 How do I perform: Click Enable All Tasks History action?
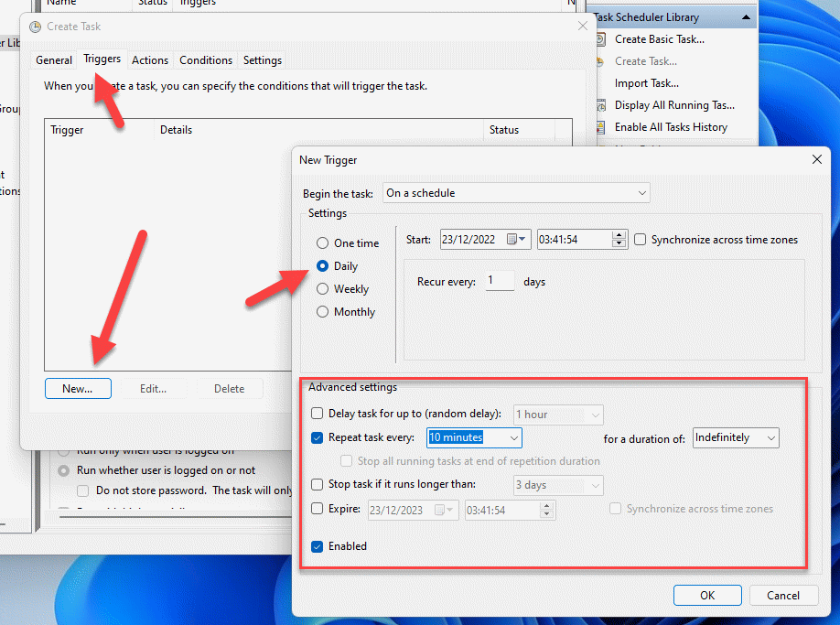point(671,127)
